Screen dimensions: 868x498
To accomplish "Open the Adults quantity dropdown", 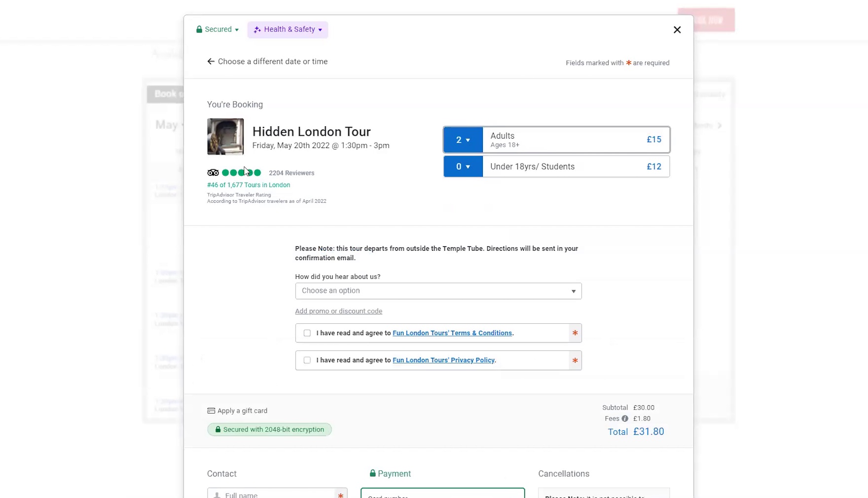I will (x=463, y=140).
